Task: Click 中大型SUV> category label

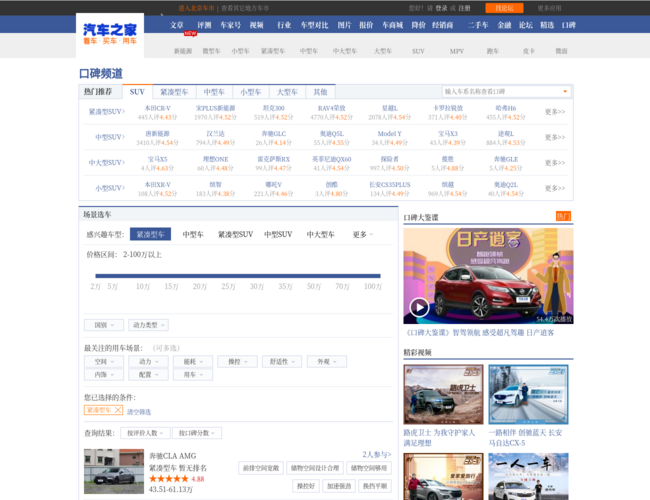Action: click(x=107, y=163)
